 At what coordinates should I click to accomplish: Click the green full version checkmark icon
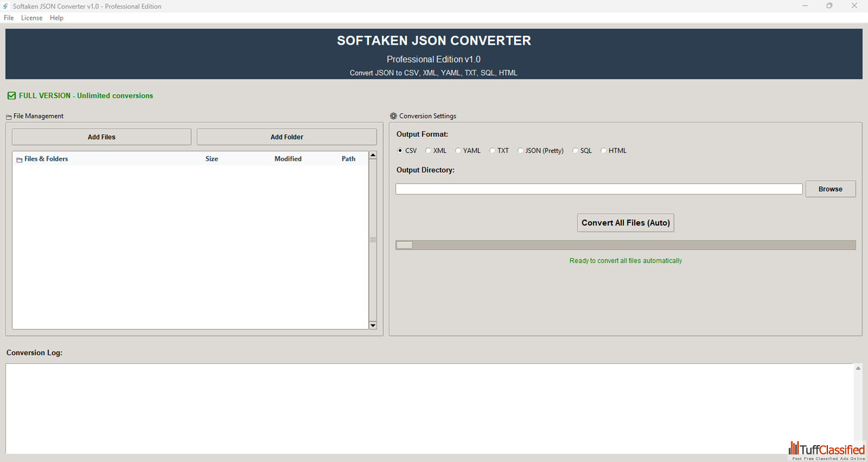pyautogui.click(x=11, y=96)
